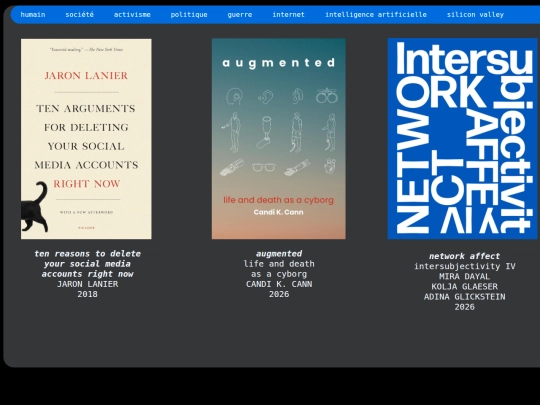Open the politique category

[189, 14]
